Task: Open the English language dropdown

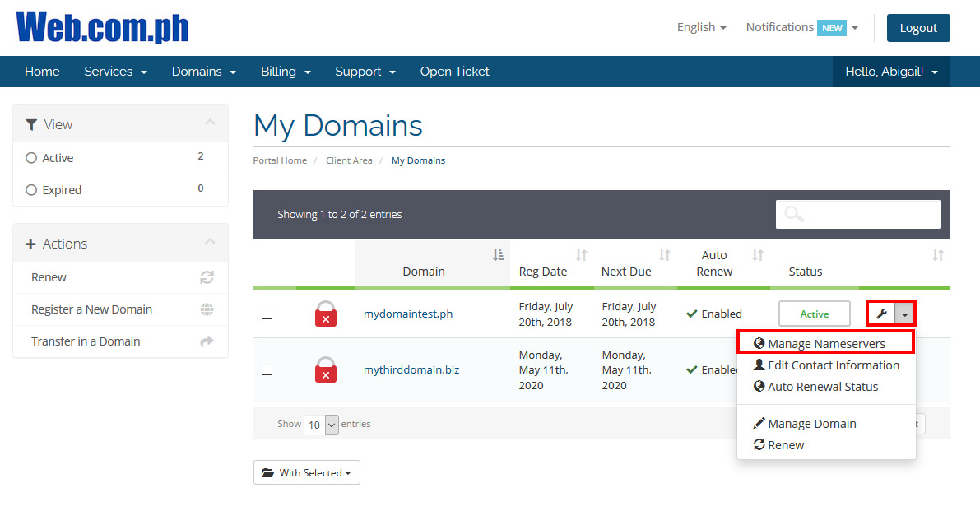Action: [x=701, y=27]
